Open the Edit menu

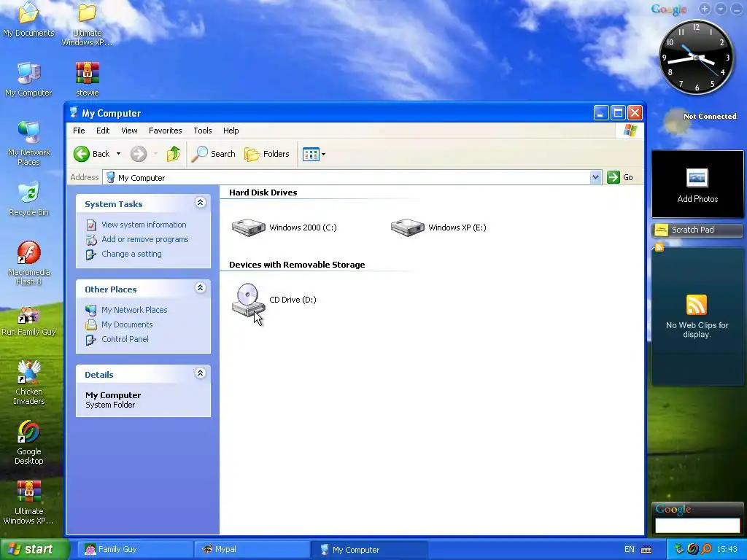click(103, 131)
